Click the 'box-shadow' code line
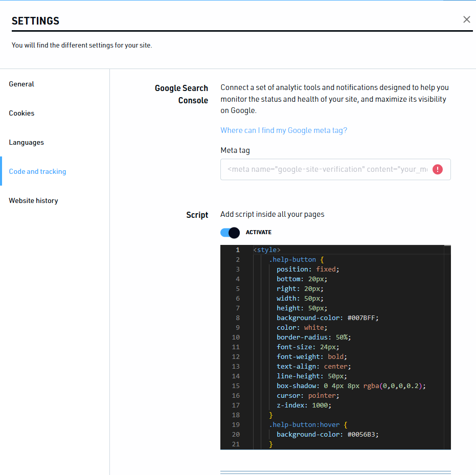 [x=351, y=386]
